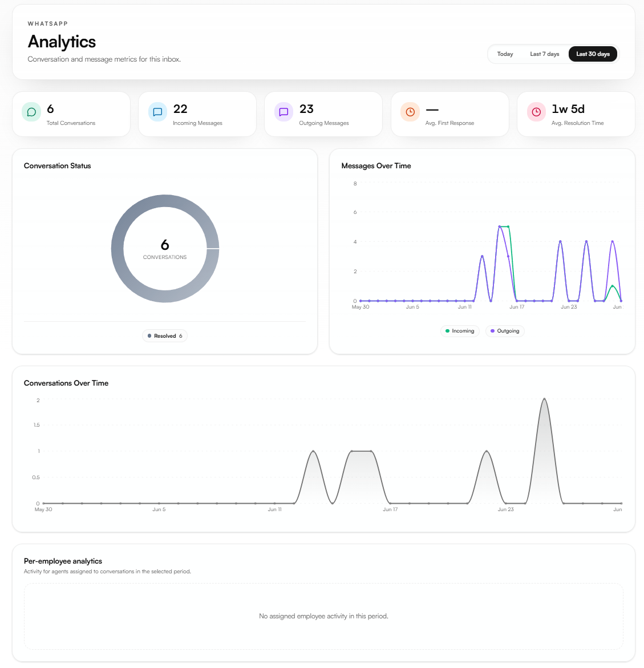Open the Total Conversations stat card
Image resolution: width=644 pixels, height=668 pixels.
(71, 114)
